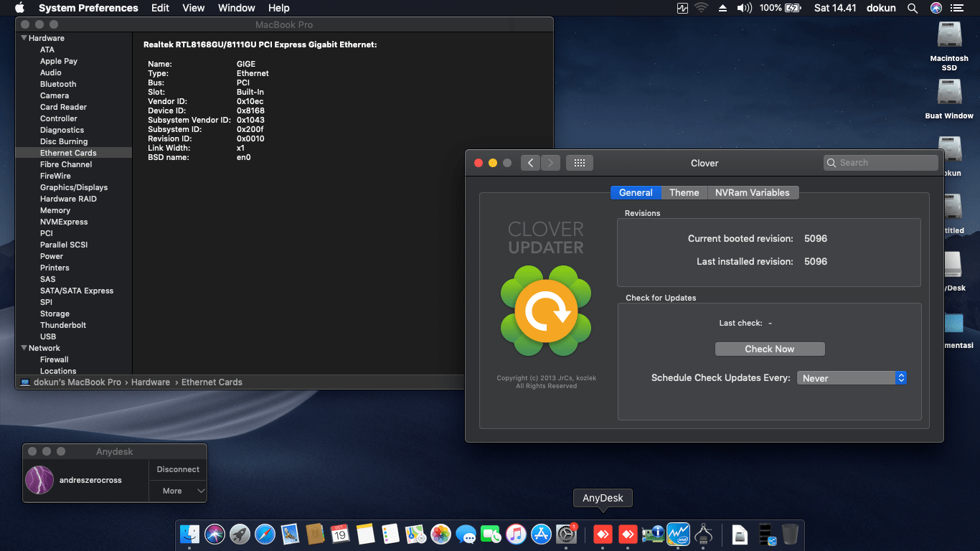Viewport: 980px width, 551px height.
Task: Click Show All grid icon in Clover
Action: [x=580, y=163]
